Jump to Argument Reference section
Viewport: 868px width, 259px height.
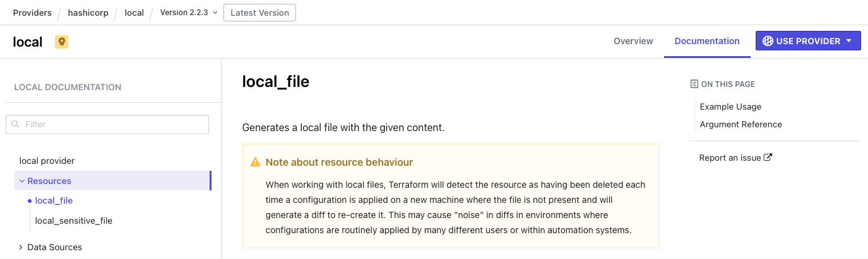click(740, 124)
